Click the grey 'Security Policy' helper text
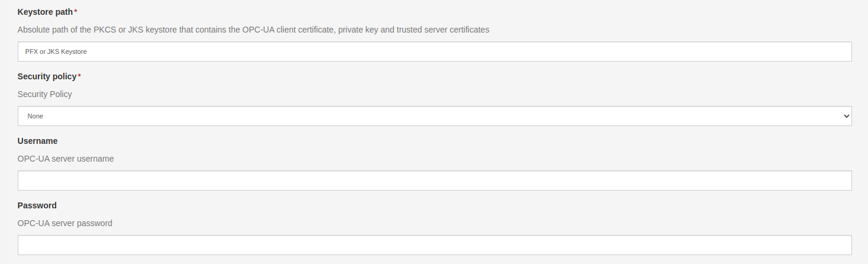Viewport: 868px width, 264px height. tap(45, 94)
